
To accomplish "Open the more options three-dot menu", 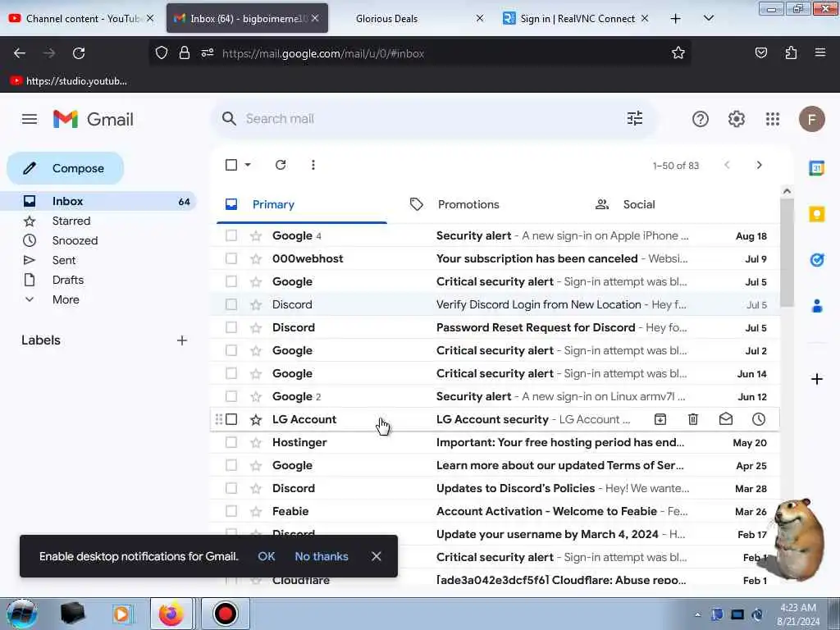I will [313, 165].
